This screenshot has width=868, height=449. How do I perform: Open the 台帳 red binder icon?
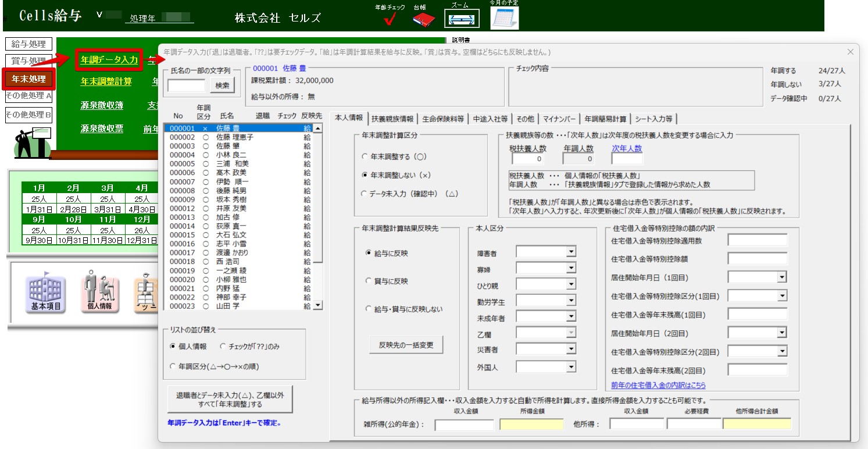coord(424,19)
